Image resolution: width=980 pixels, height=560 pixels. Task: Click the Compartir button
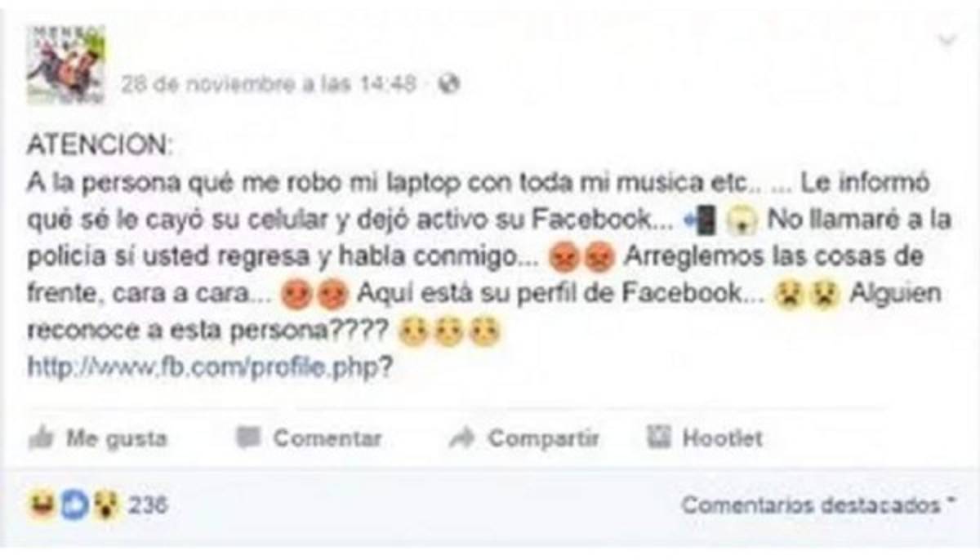tap(524, 438)
